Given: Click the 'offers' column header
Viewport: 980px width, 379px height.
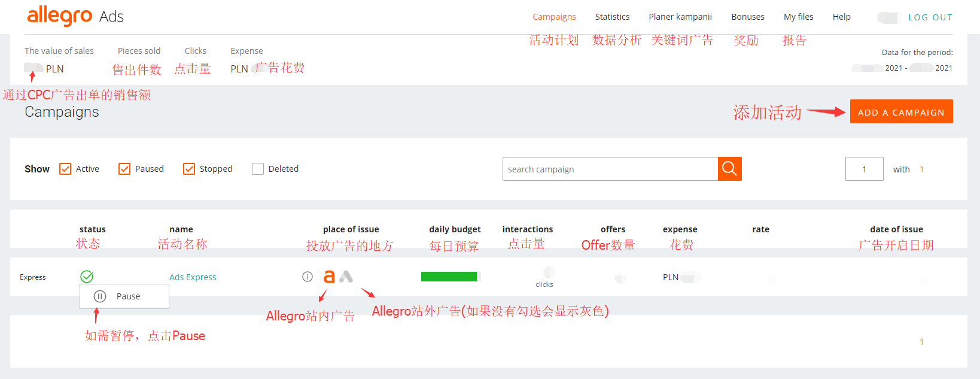Looking at the screenshot, I should tap(613, 229).
